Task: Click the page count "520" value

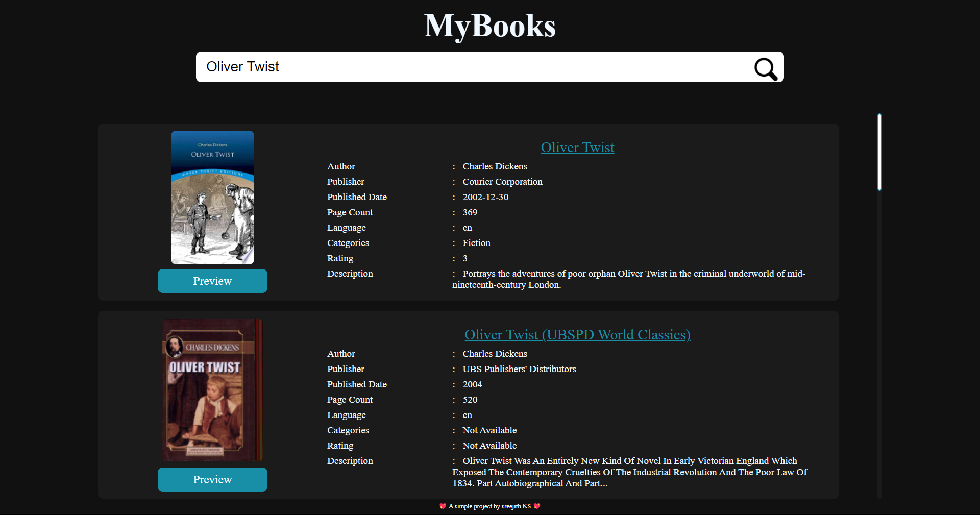Action: [x=470, y=400]
